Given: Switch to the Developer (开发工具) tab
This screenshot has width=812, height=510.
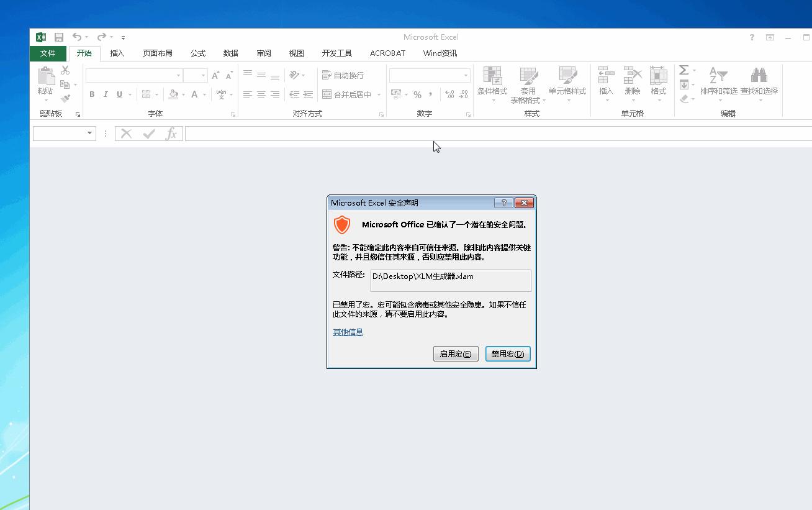Looking at the screenshot, I should tap(337, 53).
